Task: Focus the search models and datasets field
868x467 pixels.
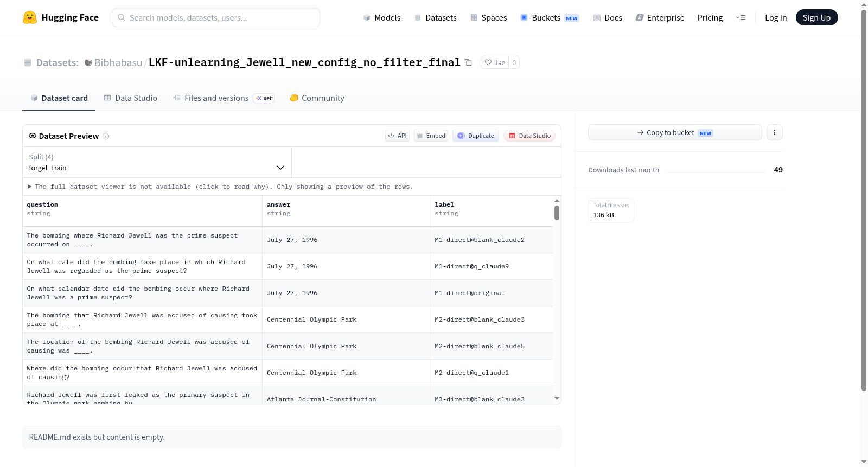Action: coord(216,17)
